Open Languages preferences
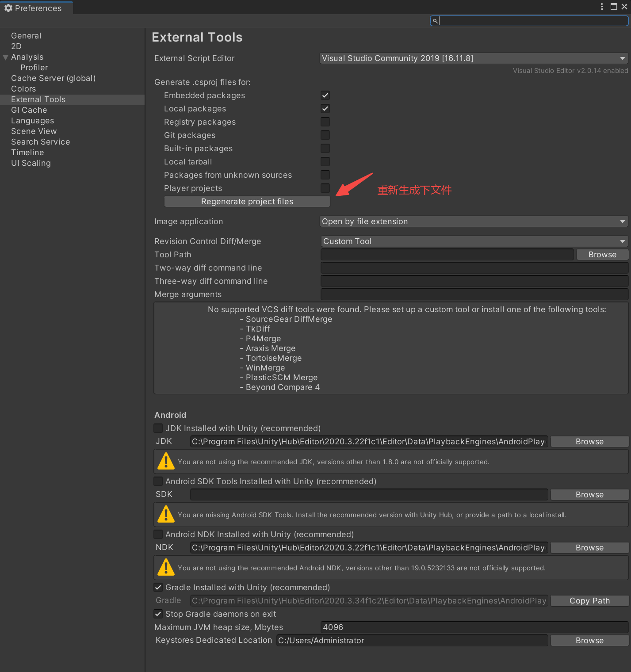Image resolution: width=631 pixels, height=672 pixels. click(x=32, y=121)
